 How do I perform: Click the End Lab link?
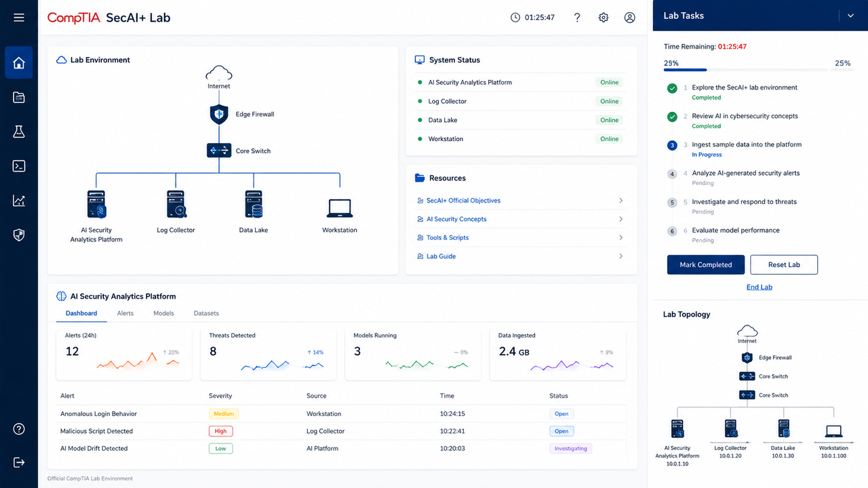759,287
